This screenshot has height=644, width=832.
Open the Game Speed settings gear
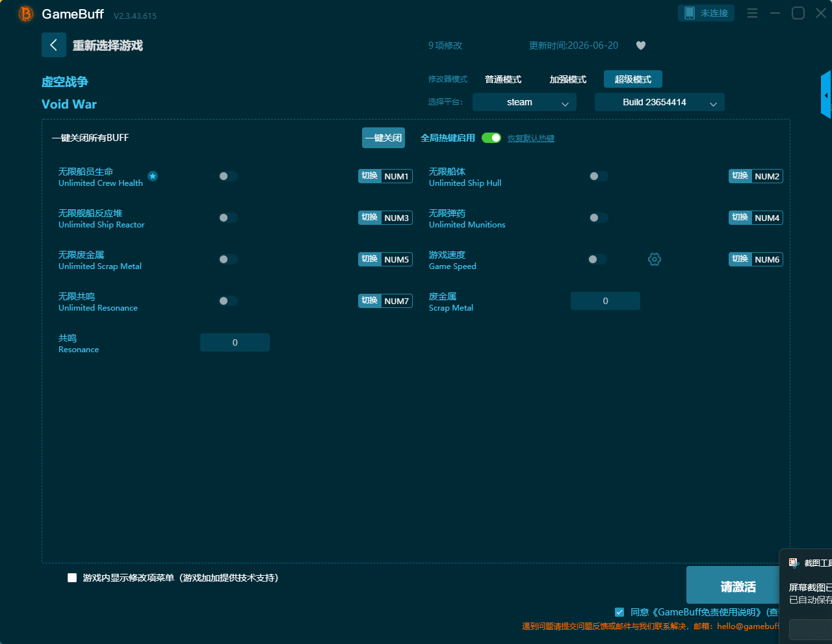click(x=655, y=259)
